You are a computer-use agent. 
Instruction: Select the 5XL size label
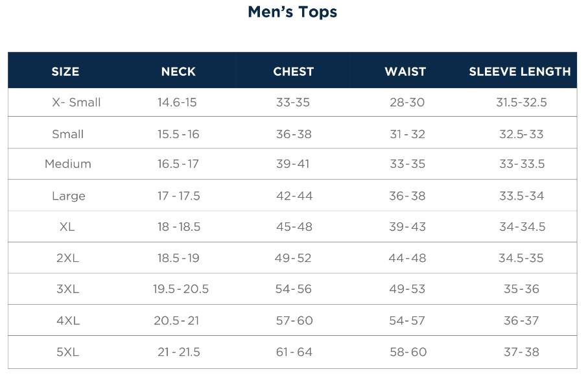click(67, 352)
